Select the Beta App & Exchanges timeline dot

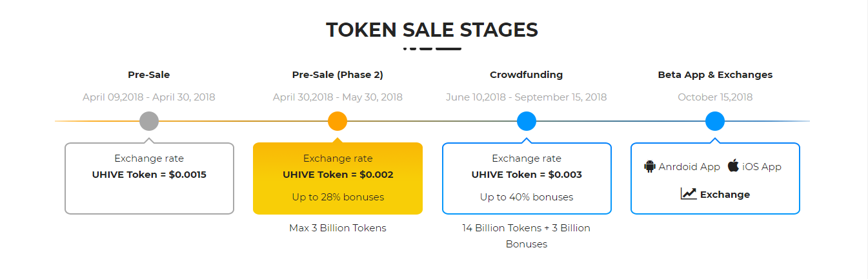pyautogui.click(x=715, y=121)
